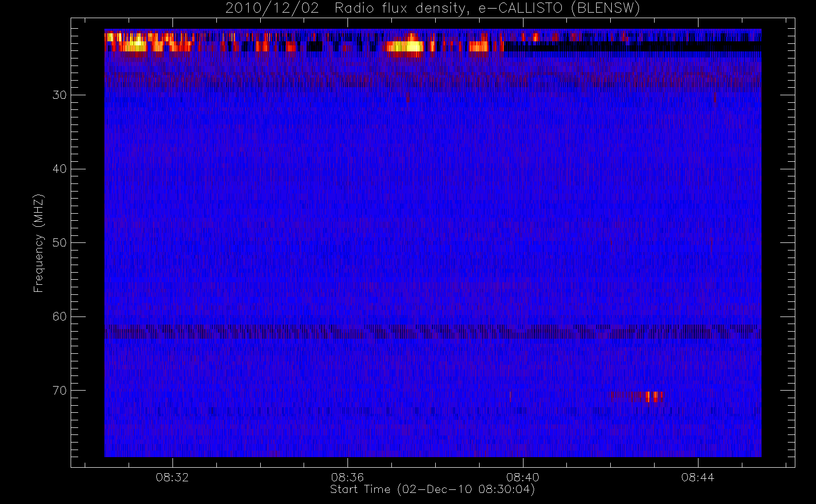Click the 'Frequency (MHZ)' axis label
Viewport: 816px width, 504px height.
(39, 243)
